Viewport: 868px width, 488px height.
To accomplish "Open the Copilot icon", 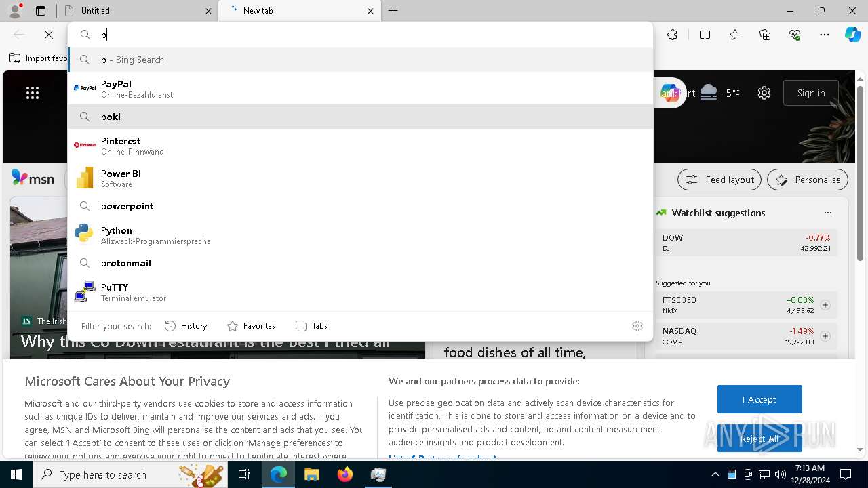I will [853, 35].
